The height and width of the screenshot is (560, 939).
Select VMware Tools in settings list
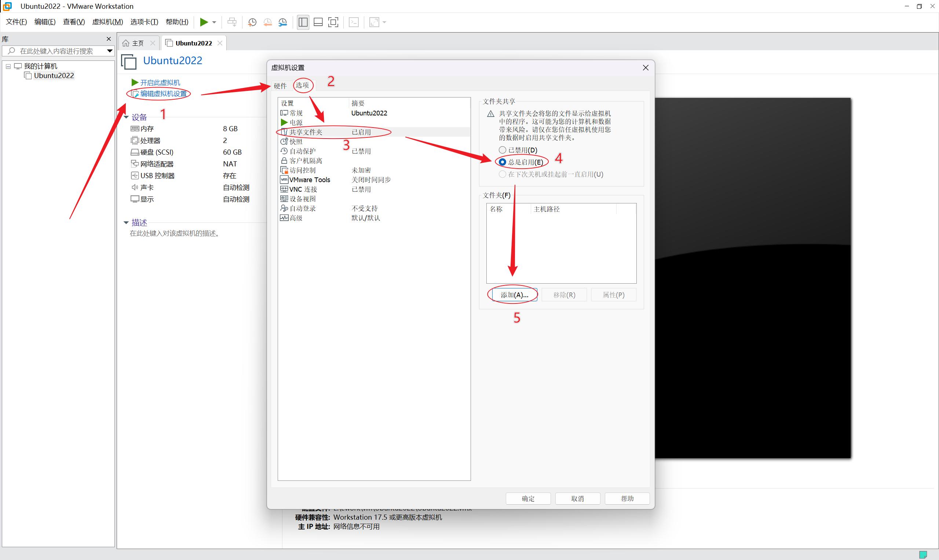point(309,180)
